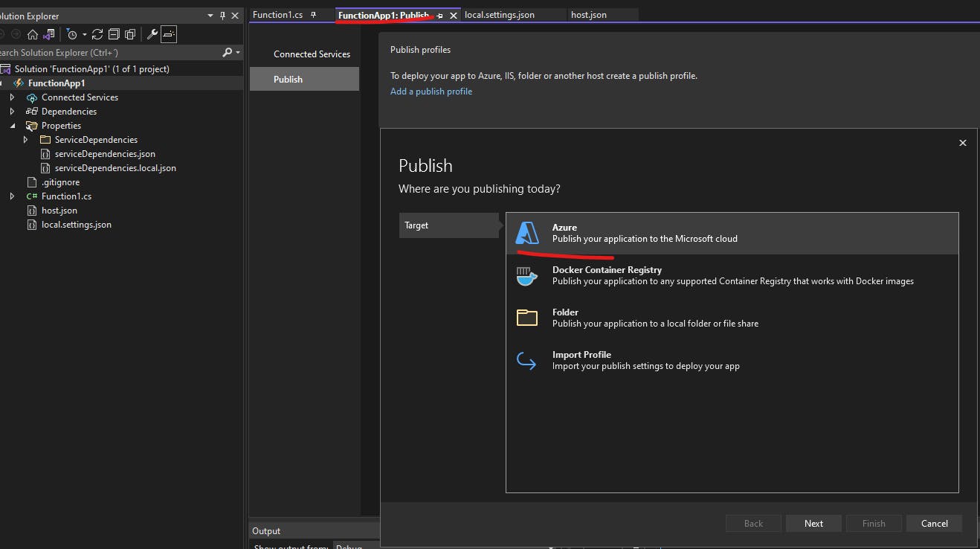The width and height of the screenshot is (980, 549).
Task: Open the Solution Explorer window options dropdown
Action: 210,16
